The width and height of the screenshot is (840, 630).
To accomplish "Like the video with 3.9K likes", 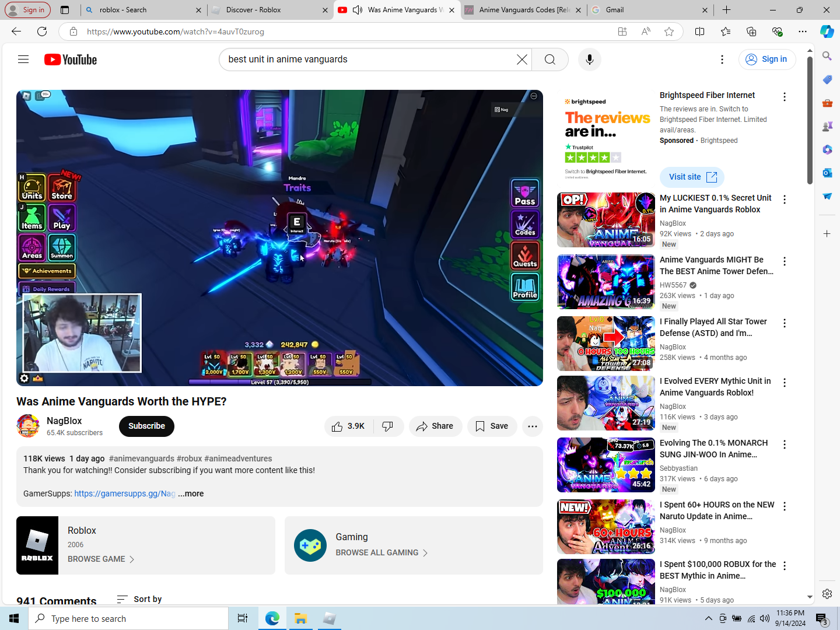I will tap(348, 426).
